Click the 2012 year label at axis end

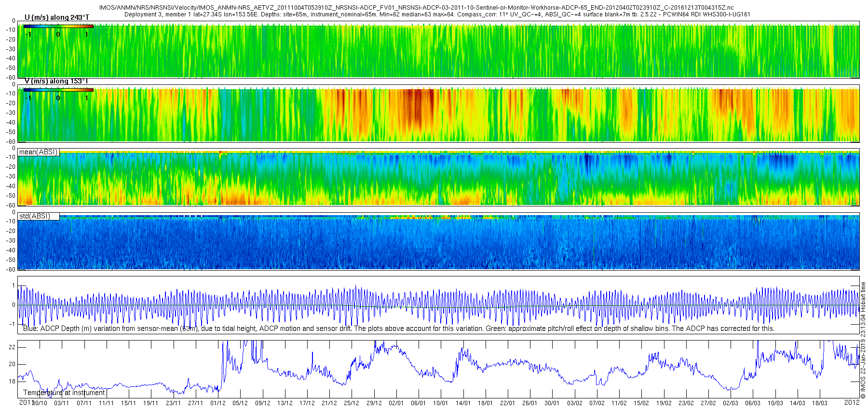[852, 402]
